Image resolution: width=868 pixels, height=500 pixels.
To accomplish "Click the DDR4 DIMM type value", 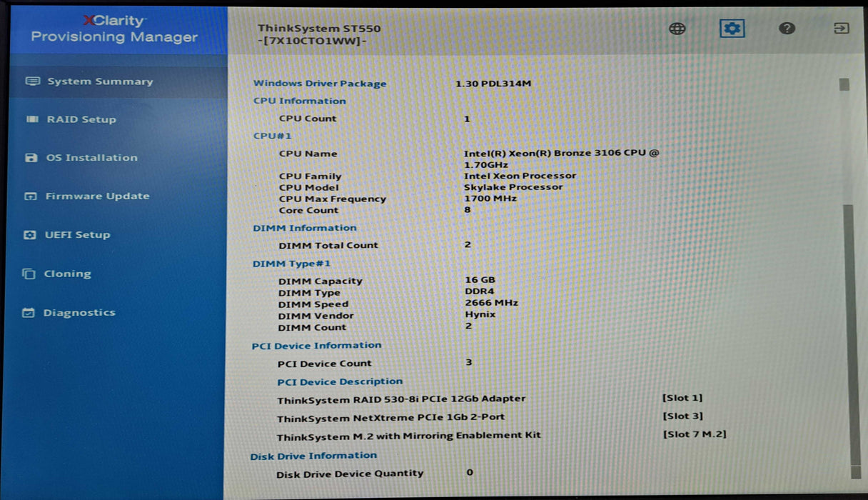I will pyautogui.click(x=478, y=291).
